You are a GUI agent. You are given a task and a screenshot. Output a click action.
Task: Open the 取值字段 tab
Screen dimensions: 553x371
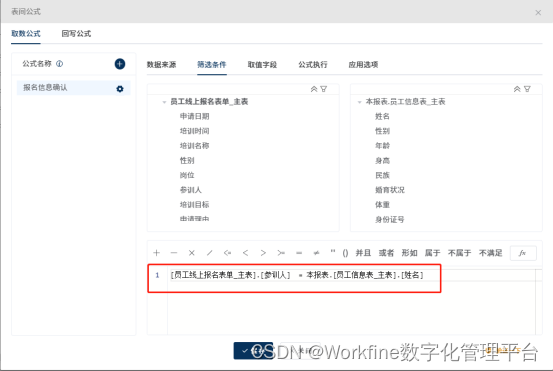[262, 65]
